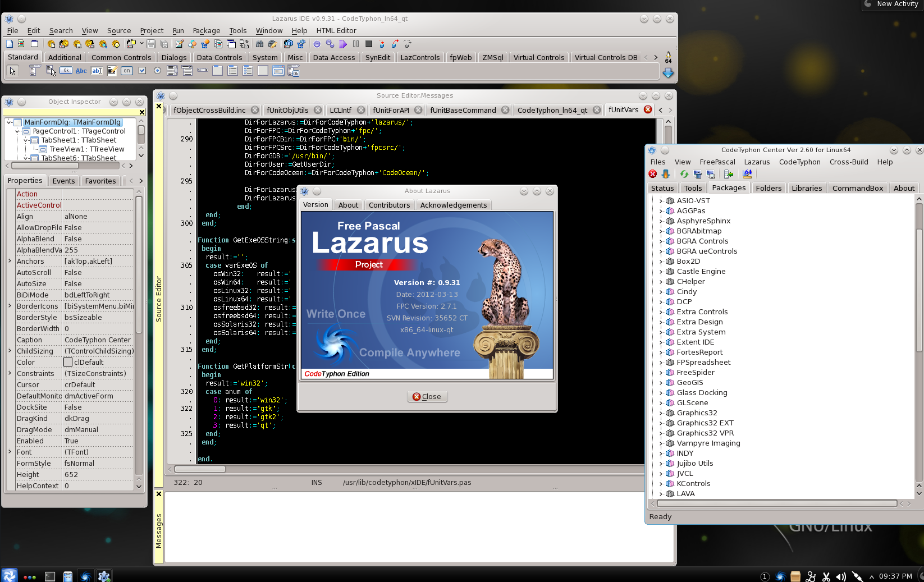Select the TScrollBar component icon
The image size is (924, 582).
pos(203,71)
